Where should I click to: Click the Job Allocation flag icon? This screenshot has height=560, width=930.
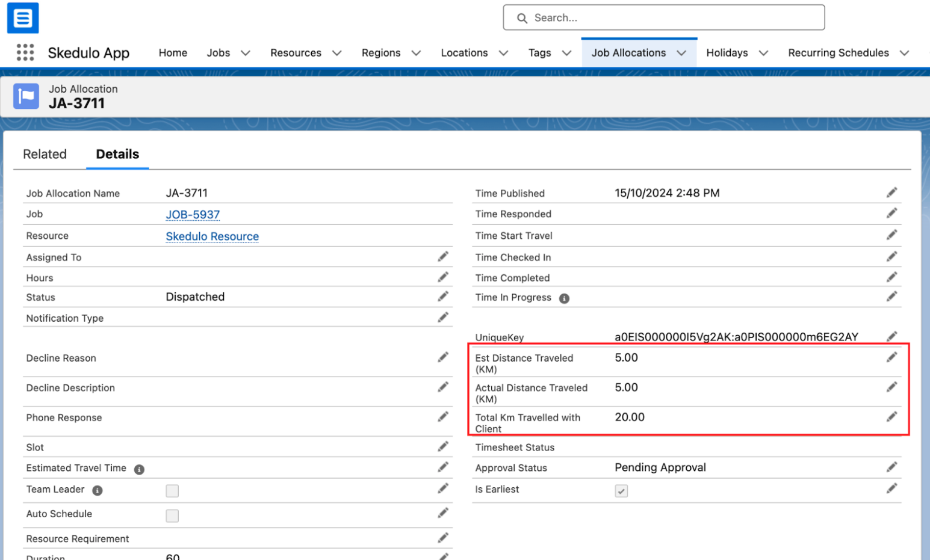coord(26,96)
